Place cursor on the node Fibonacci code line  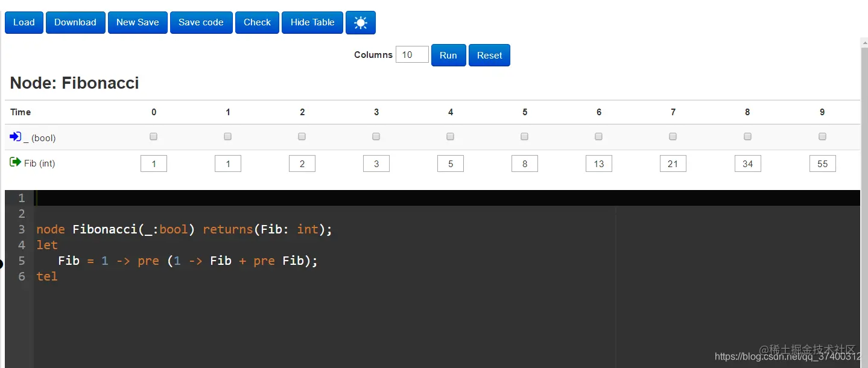point(185,229)
